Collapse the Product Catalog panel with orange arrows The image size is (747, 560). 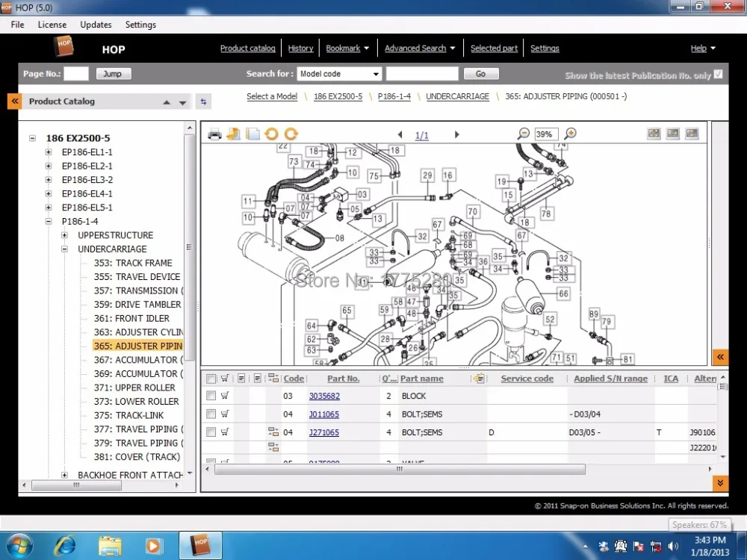pos(15,102)
